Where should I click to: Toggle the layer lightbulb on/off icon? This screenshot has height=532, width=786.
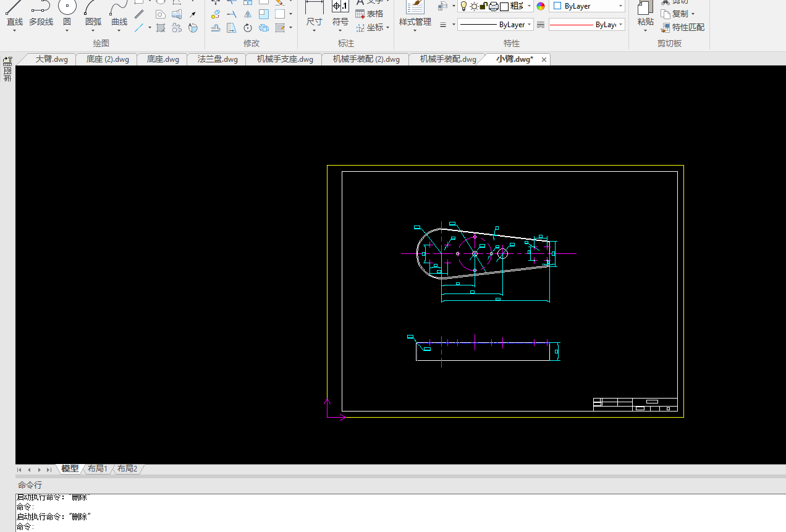pyautogui.click(x=463, y=6)
